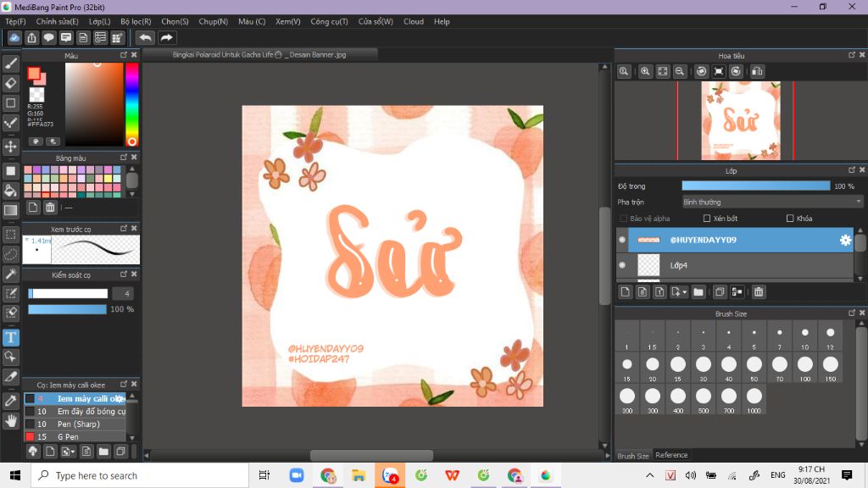Select the Eraser tool
868x488 pixels.
[11, 83]
